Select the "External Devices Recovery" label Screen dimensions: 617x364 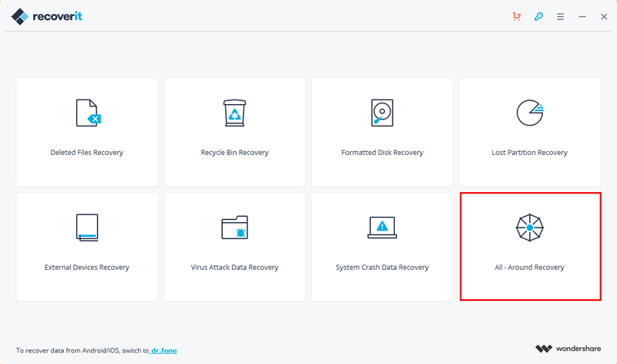coord(87,267)
